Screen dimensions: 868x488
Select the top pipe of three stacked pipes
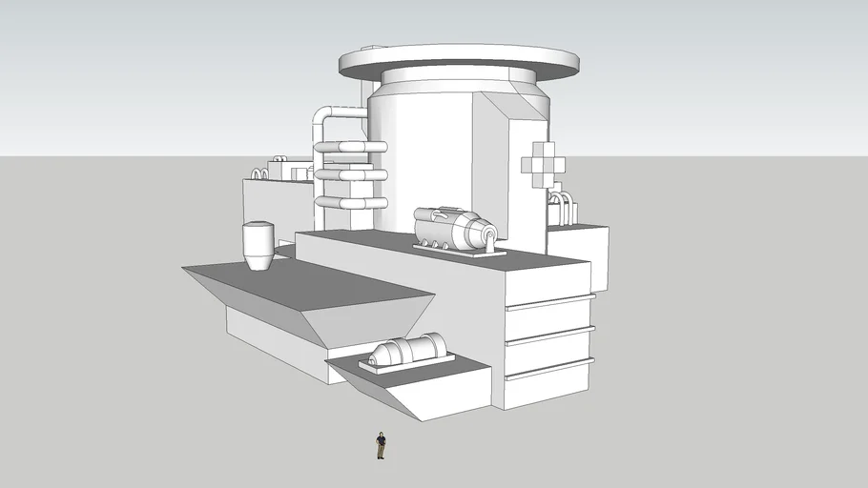point(351,148)
